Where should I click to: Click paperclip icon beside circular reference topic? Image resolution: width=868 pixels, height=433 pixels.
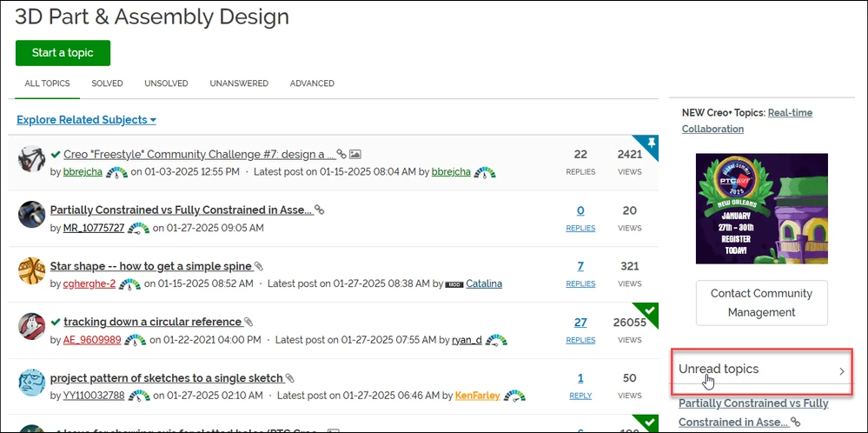(x=248, y=322)
